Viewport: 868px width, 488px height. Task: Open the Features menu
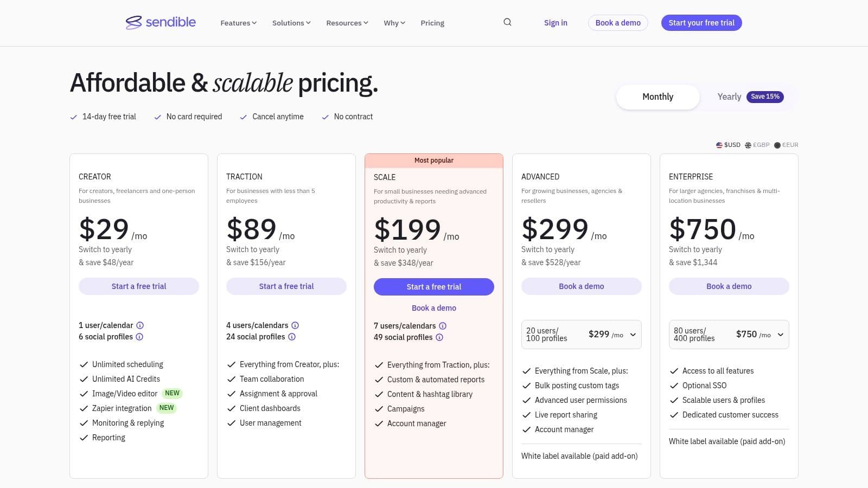point(238,23)
